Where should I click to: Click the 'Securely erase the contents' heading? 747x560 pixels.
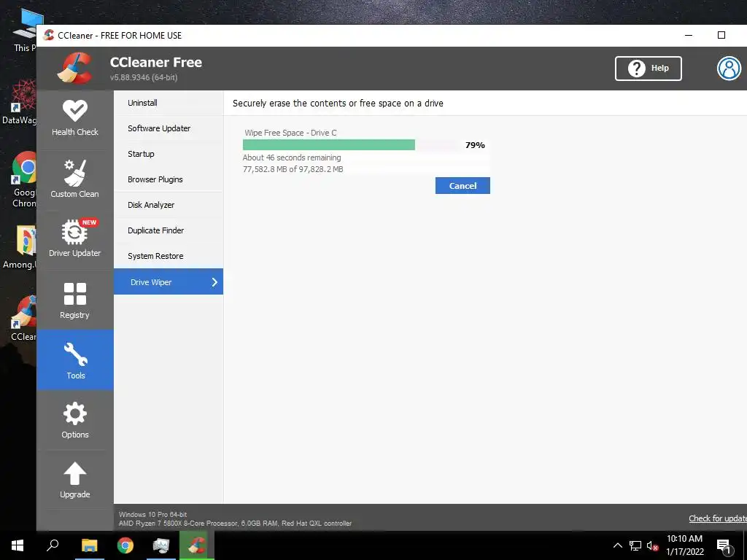click(x=338, y=104)
